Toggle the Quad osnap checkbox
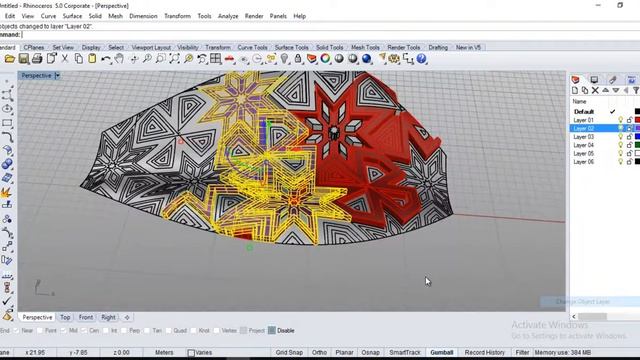Viewport: 640px width, 360px height. point(169,331)
